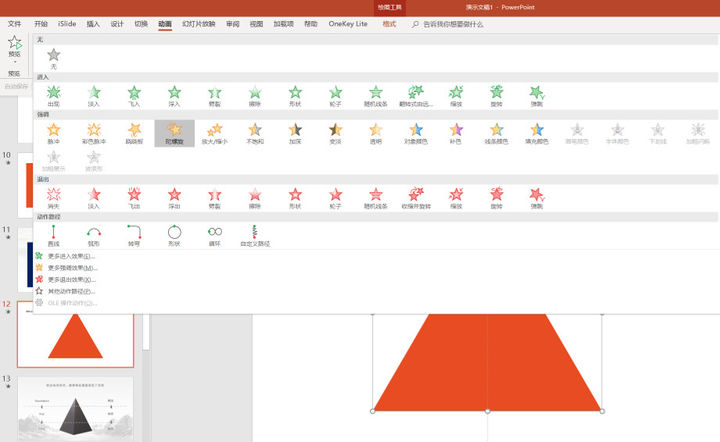Open the 视图 (View) tab

click(256, 24)
